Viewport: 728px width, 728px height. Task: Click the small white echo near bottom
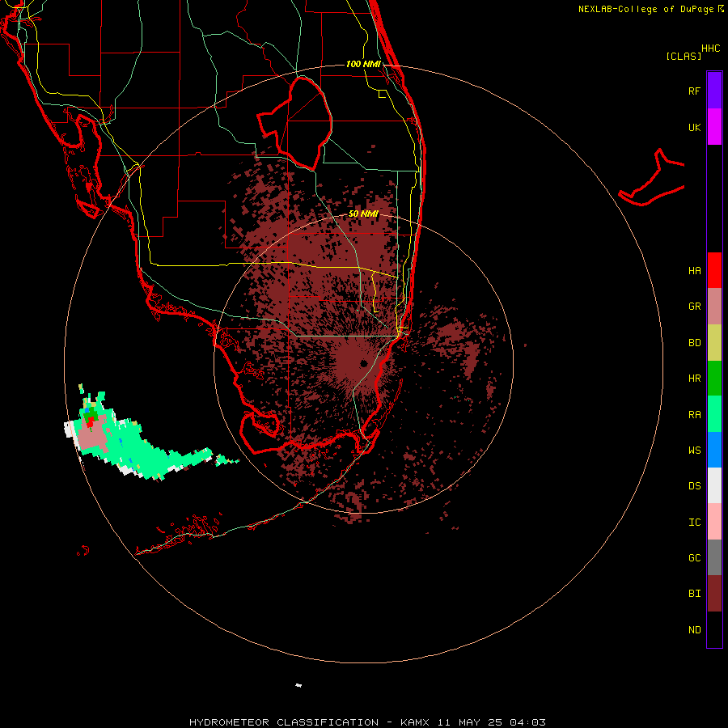[x=298, y=685]
